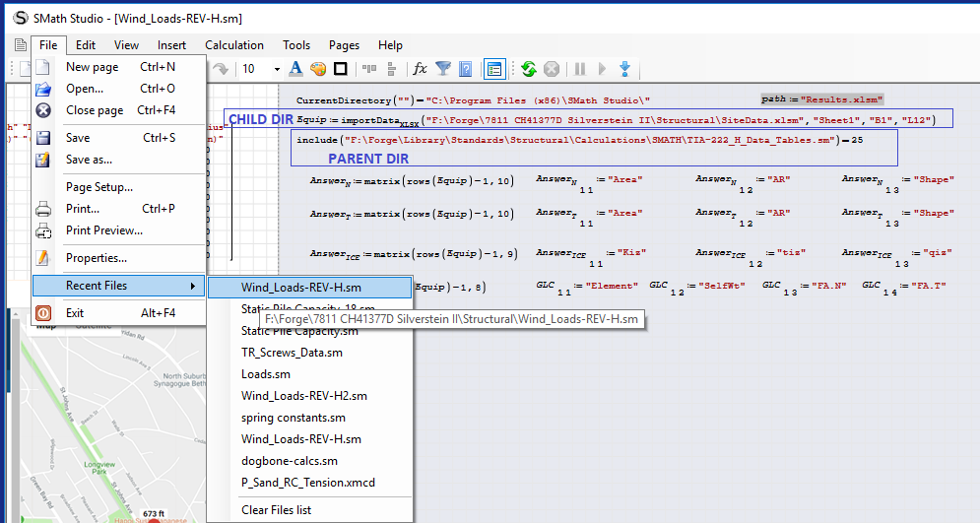Select 'Save as...' from File menu
This screenshot has height=523, width=980.
89,159
